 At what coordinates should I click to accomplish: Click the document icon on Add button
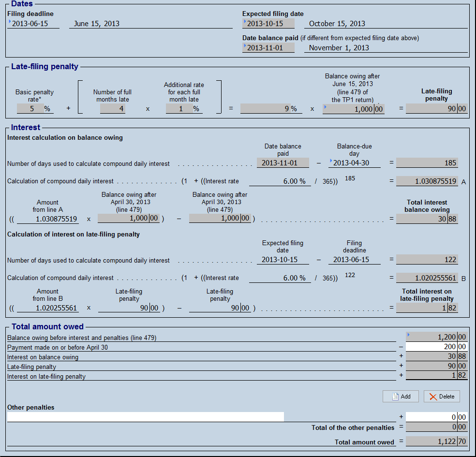point(395,397)
